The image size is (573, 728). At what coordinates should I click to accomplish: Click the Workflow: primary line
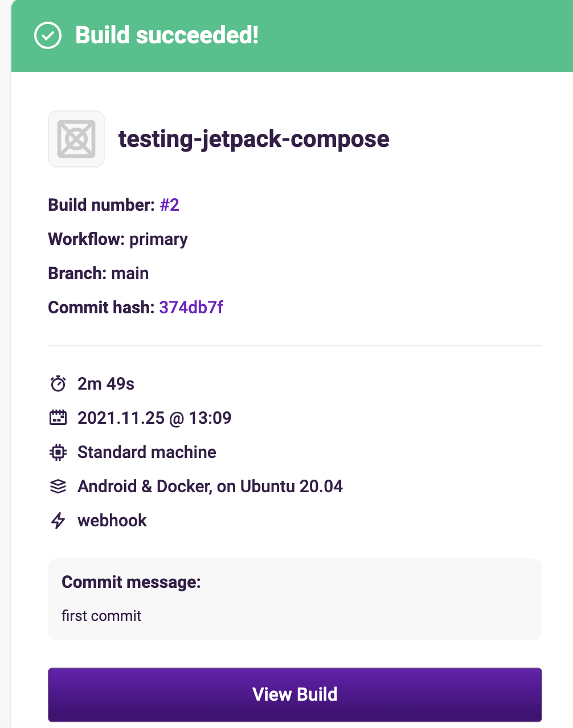pyautogui.click(x=118, y=239)
